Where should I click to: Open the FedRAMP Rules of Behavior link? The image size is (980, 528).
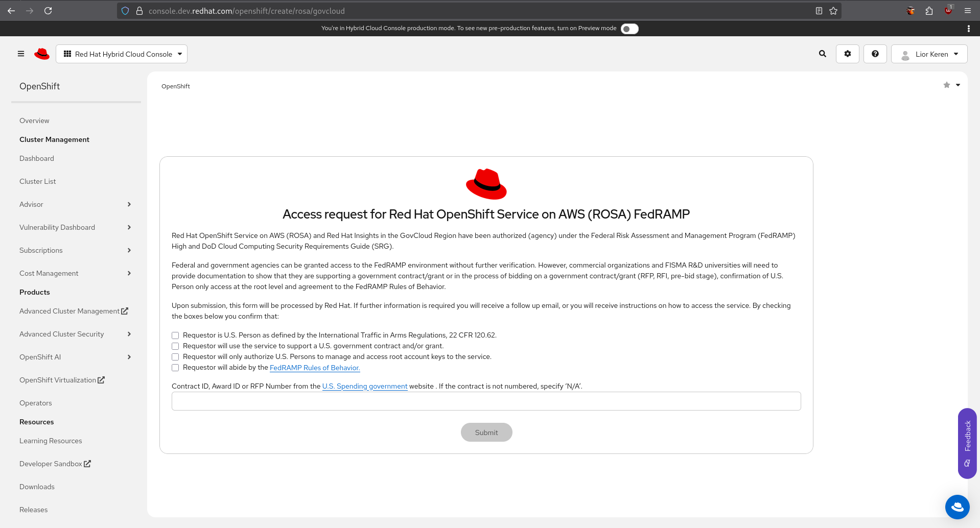click(315, 368)
